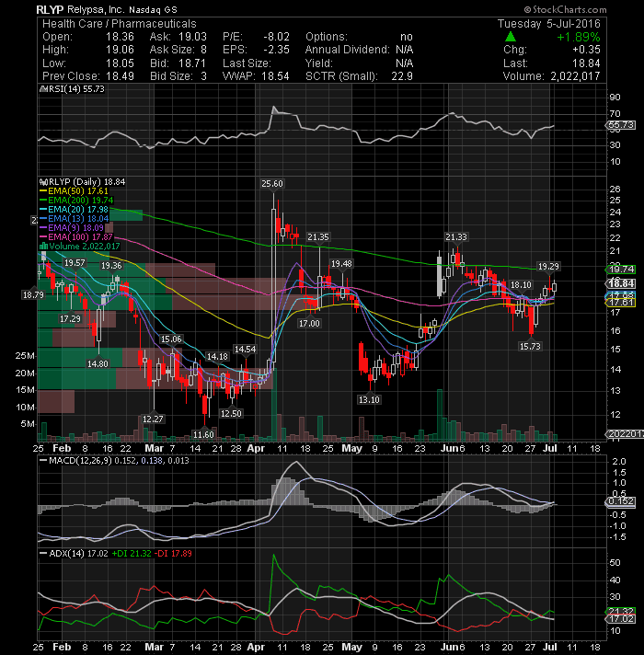Click the High price '19.06'
The height and width of the screenshot is (655, 644).
click(120, 50)
